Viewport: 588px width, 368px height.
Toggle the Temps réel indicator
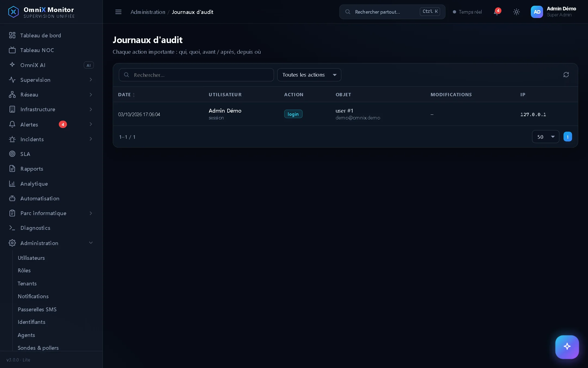[467, 12]
